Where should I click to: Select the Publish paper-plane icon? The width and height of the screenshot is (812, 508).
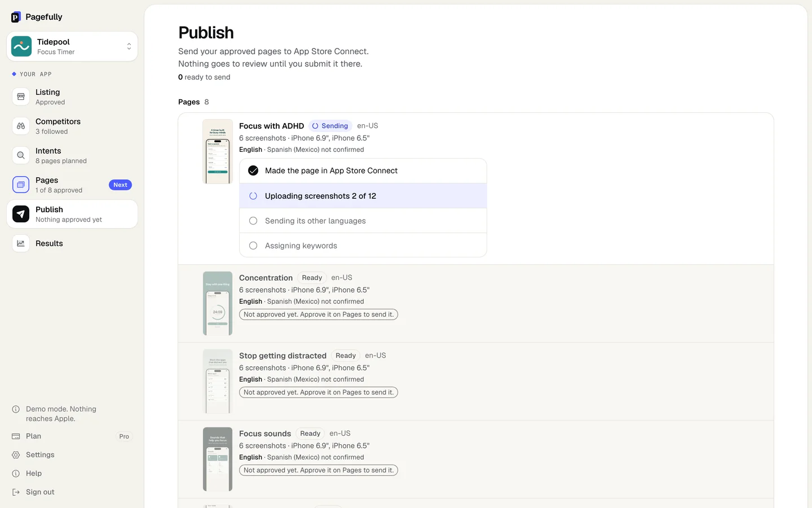(21, 214)
